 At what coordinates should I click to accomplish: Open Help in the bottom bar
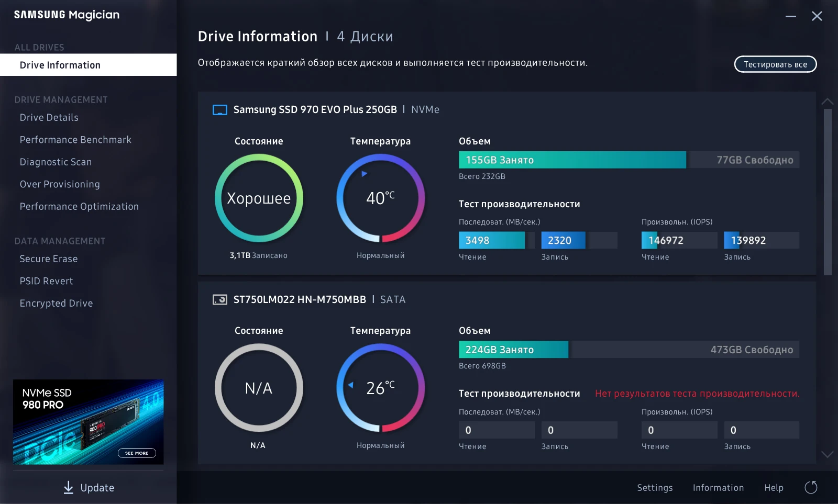pos(774,488)
